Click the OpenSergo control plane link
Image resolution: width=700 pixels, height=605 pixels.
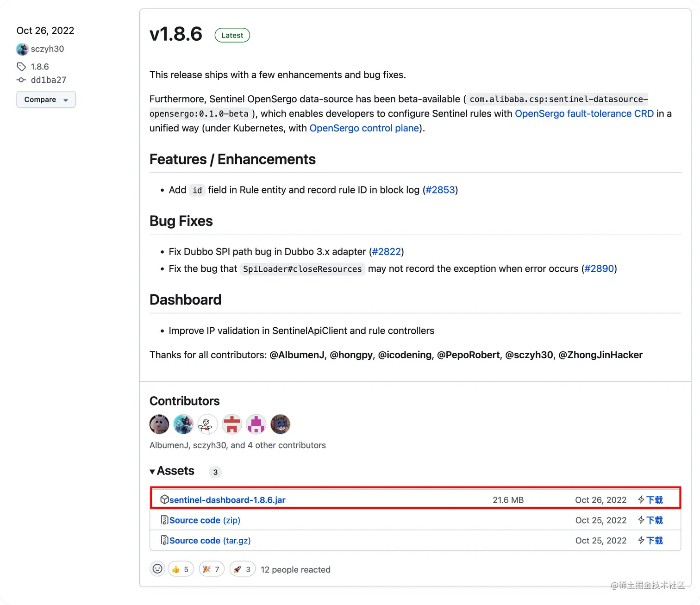click(364, 128)
